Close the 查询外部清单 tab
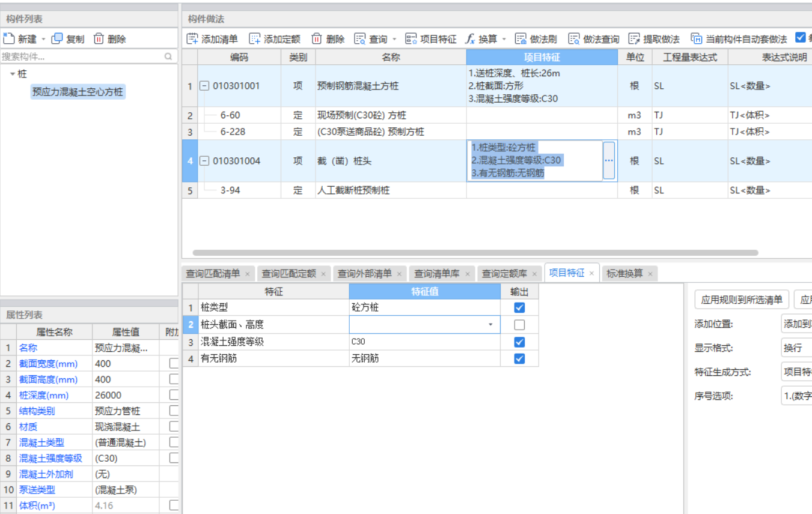The image size is (812, 514). [399, 274]
